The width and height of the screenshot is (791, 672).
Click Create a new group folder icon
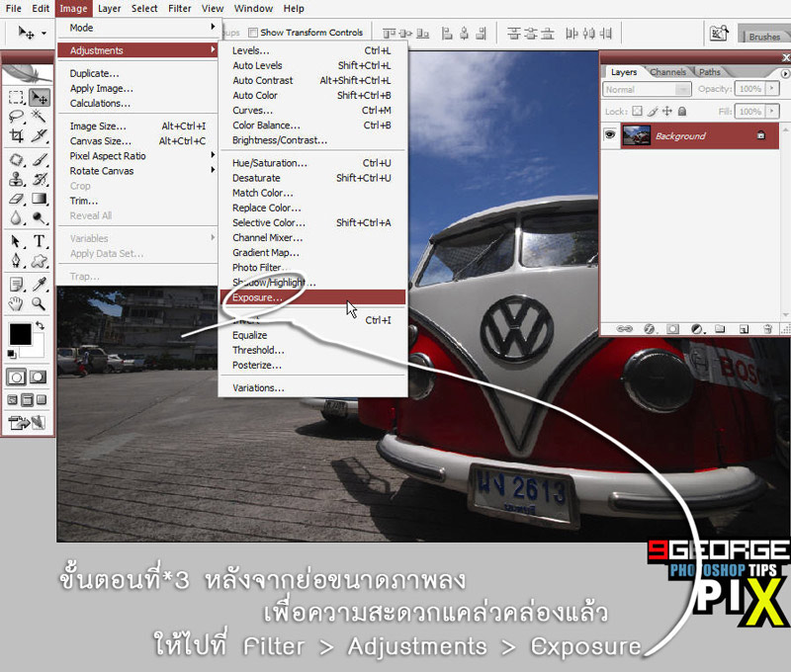click(x=720, y=329)
